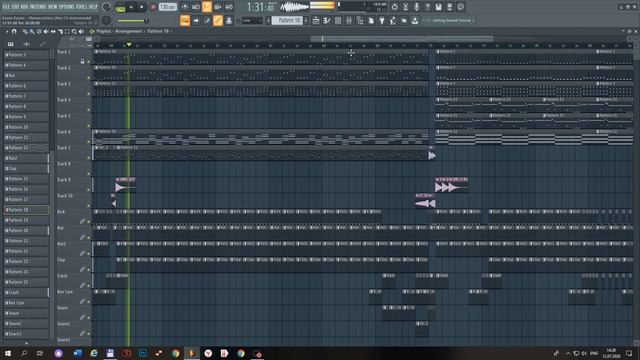Open the playlist snap magnet options
The width and height of the screenshot is (640, 360).
pyautogui.click(x=14, y=31)
